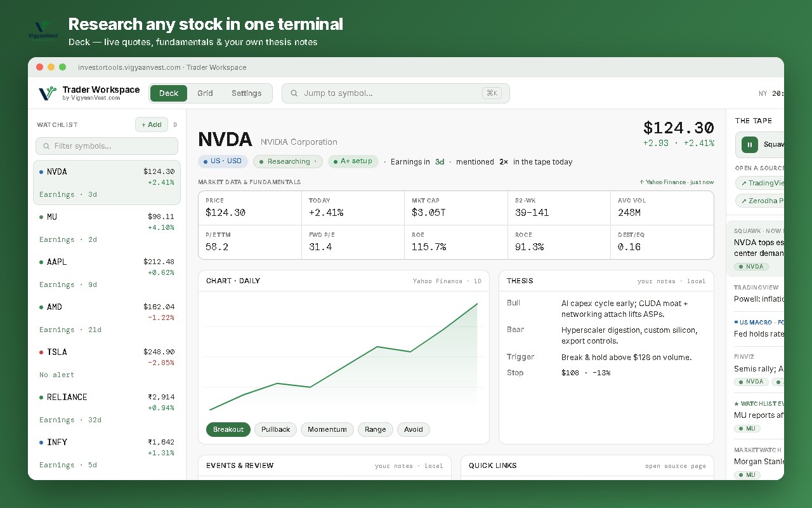Click the Trader Workspace logo icon
This screenshot has width=812, height=508.
click(48, 93)
